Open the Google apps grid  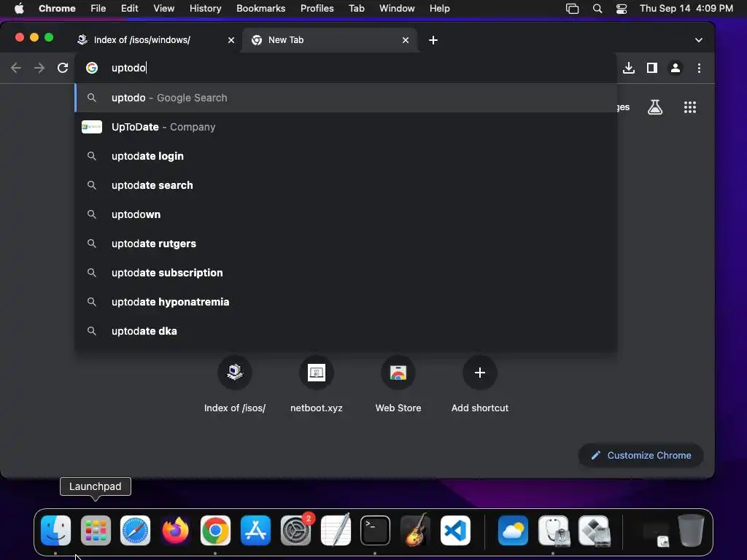tap(690, 107)
